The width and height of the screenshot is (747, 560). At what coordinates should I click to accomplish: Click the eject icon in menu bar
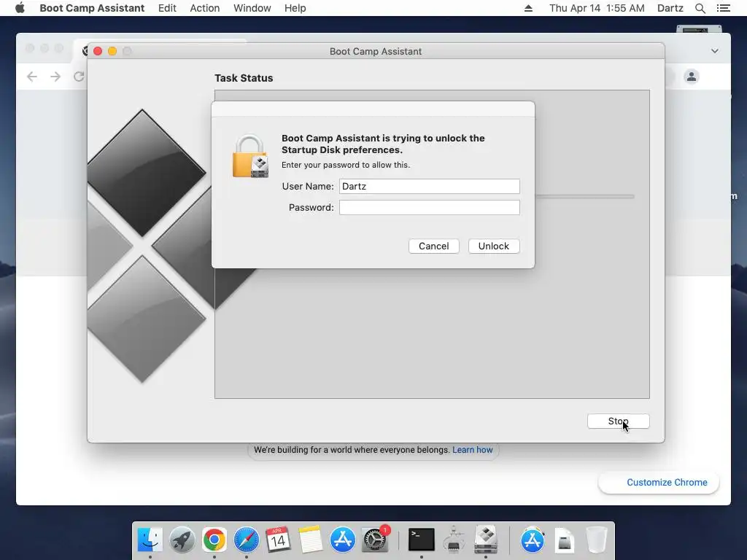pos(528,8)
